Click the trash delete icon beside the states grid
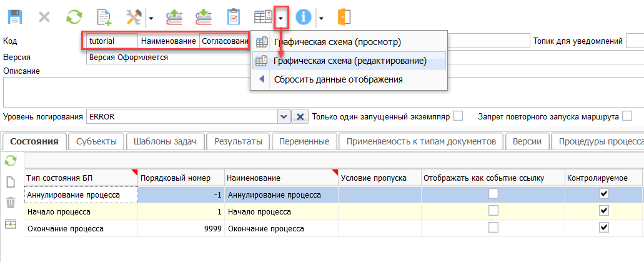Image resolution: width=644 pixels, height=262 pixels. [11, 203]
